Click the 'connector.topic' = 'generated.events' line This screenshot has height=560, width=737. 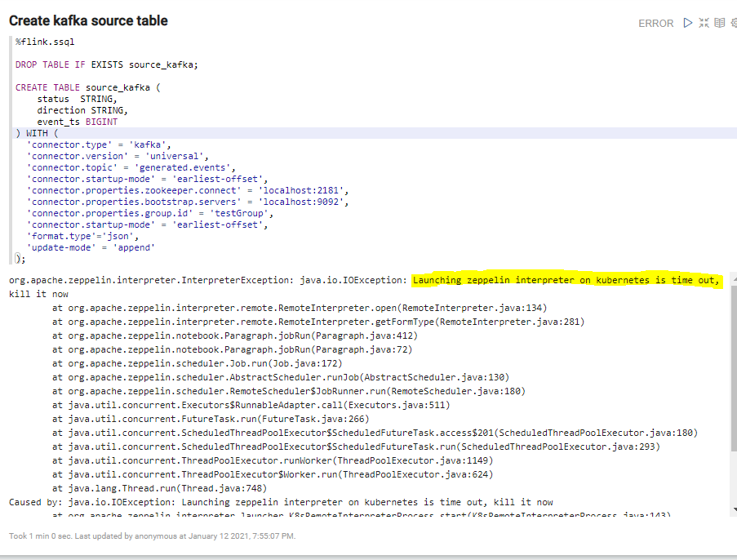coord(131,167)
